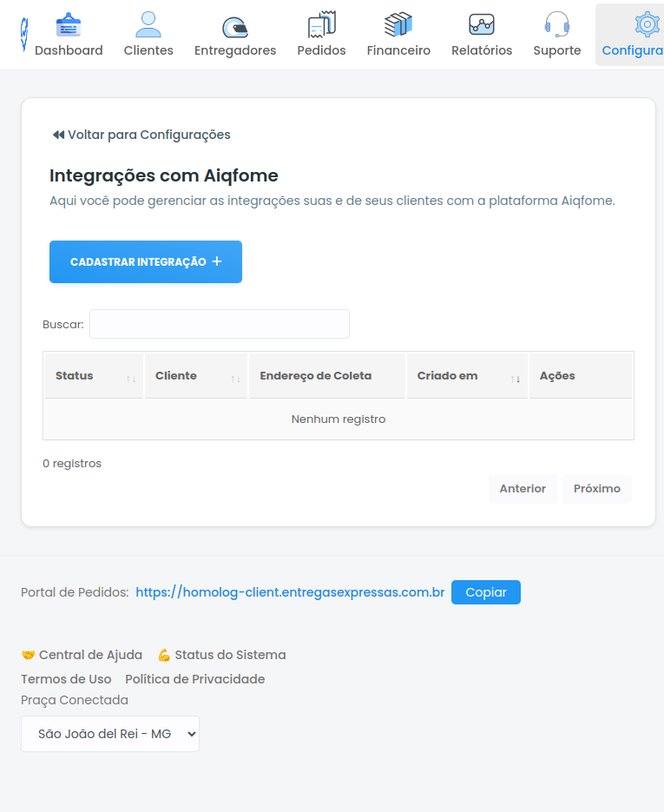Click inside the Buscar search field

[219, 324]
